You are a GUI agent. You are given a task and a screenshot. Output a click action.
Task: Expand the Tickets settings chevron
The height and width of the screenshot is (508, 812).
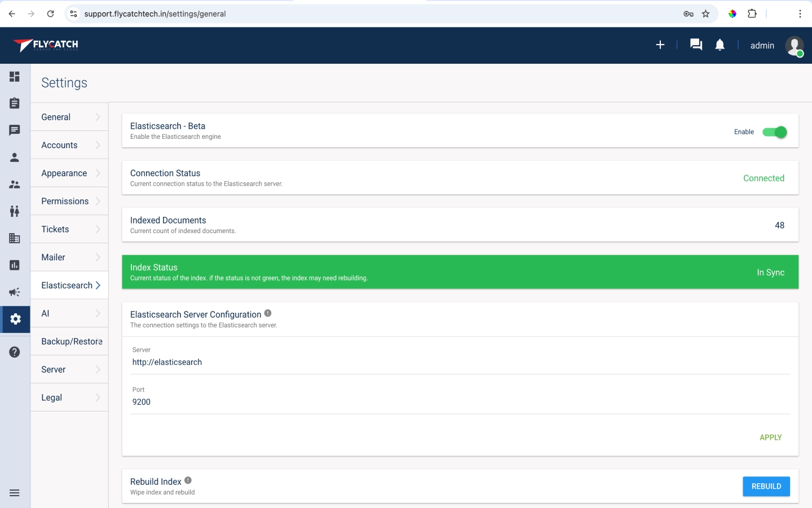coord(98,229)
